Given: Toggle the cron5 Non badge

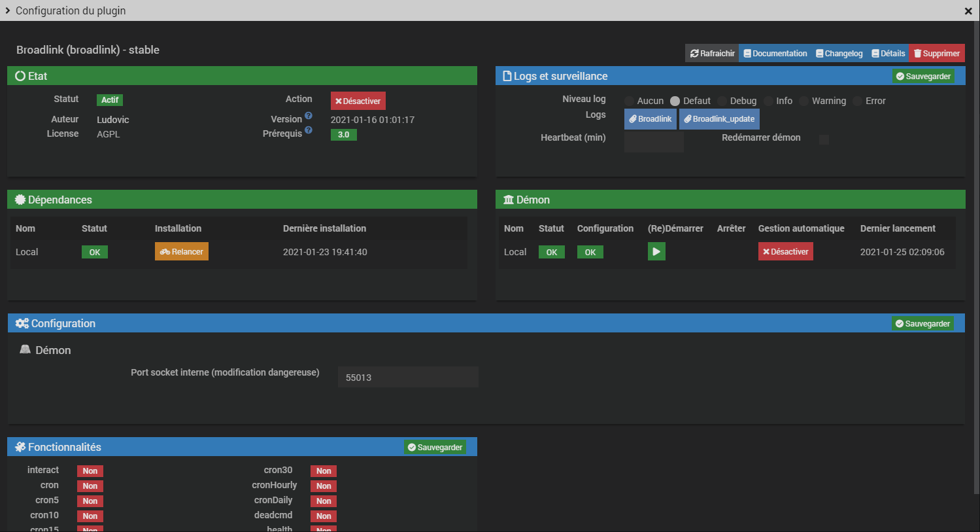Looking at the screenshot, I should coord(90,501).
